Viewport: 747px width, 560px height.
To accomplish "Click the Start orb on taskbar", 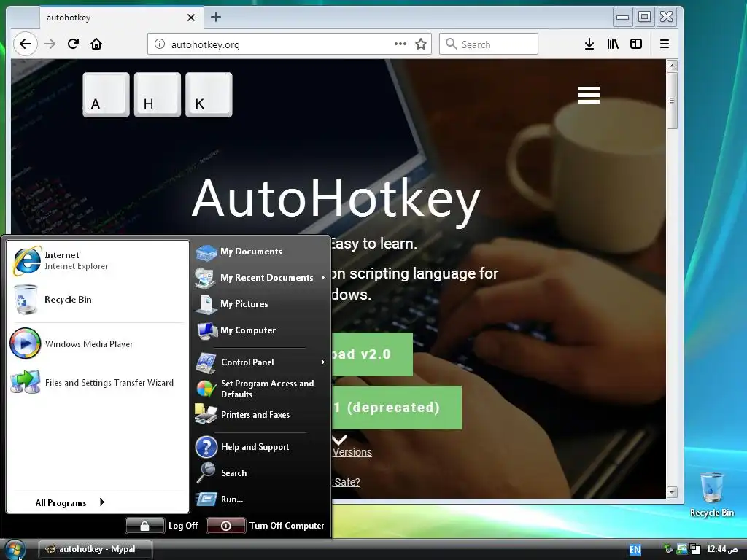I will pyautogui.click(x=15, y=549).
